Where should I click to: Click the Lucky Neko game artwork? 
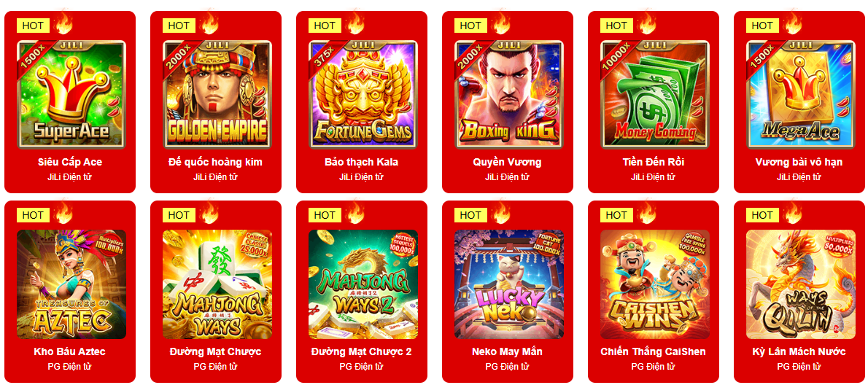[x=509, y=284]
